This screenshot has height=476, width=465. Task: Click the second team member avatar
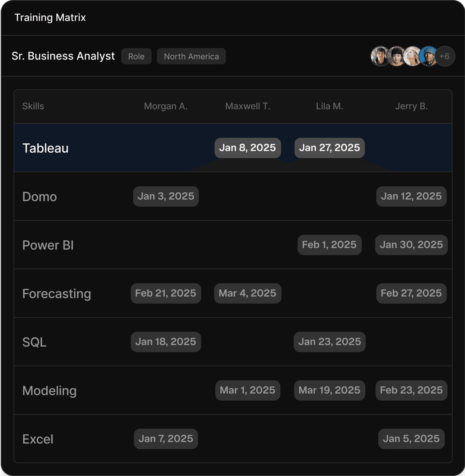397,56
